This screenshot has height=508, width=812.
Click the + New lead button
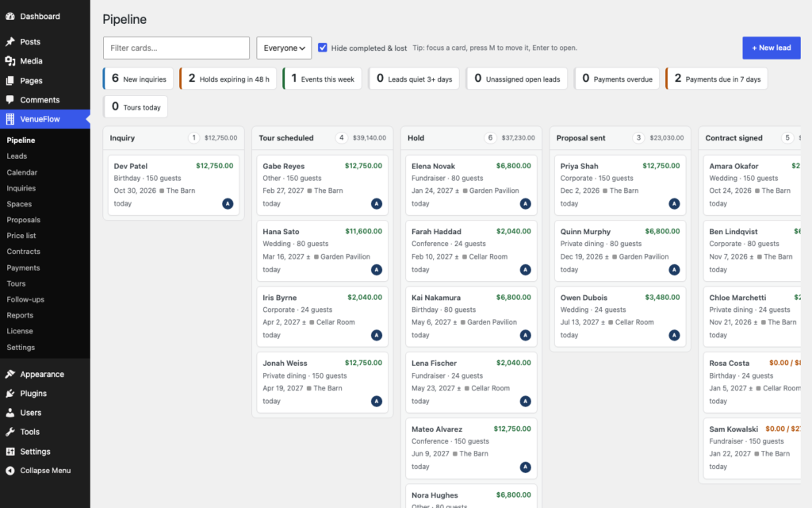click(x=771, y=48)
